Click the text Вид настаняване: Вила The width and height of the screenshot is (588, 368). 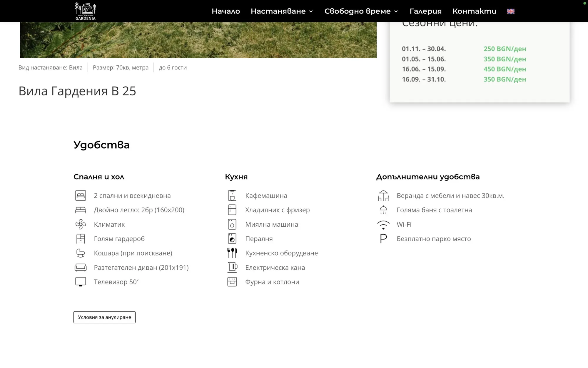51,67
